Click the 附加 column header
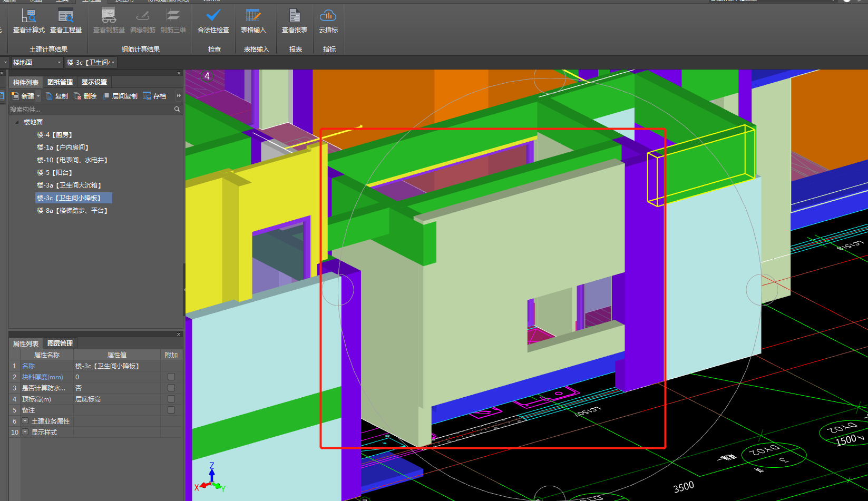Image resolution: width=868 pixels, height=501 pixels. (x=171, y=355)
